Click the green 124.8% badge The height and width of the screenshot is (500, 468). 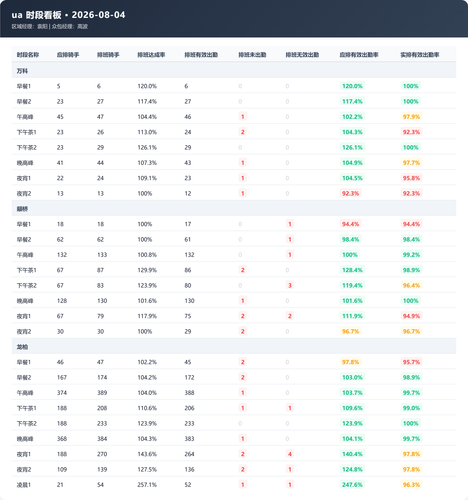pyautogui.click(x=352, y=469)
